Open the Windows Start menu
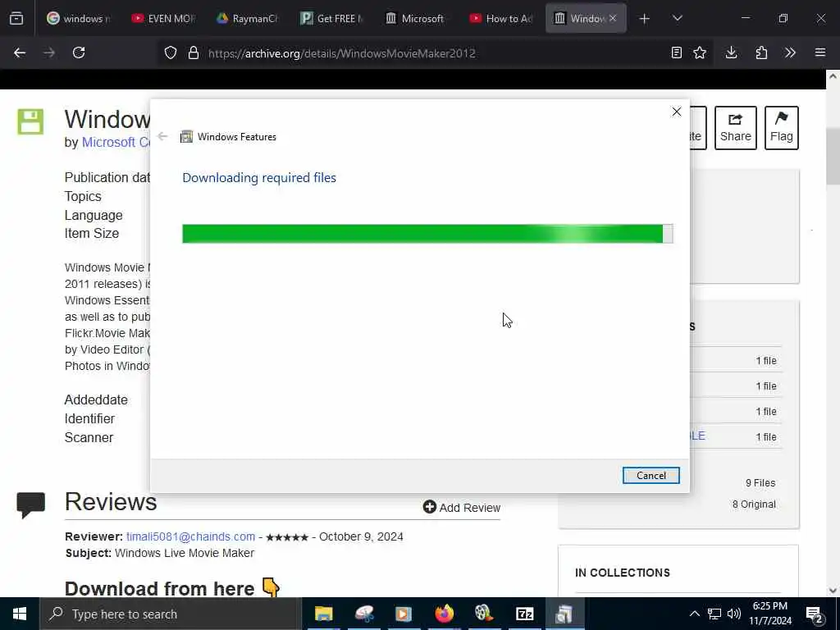 coord(20,614)
